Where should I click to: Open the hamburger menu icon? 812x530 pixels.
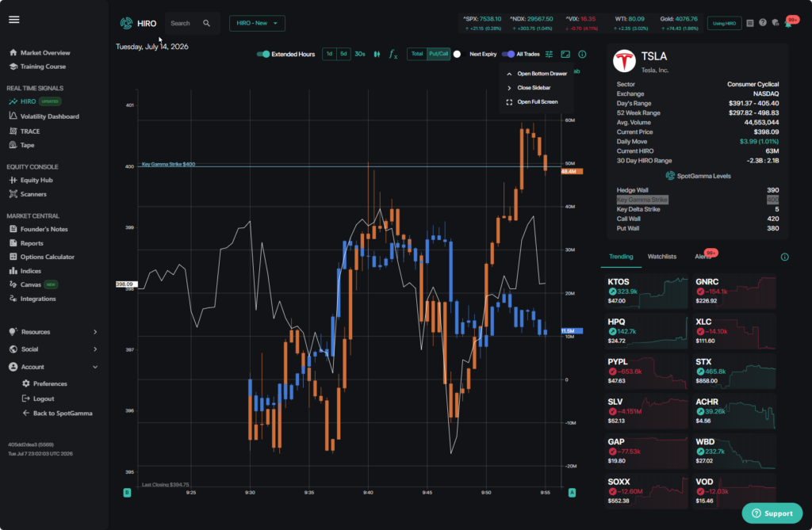coord(14,20)
